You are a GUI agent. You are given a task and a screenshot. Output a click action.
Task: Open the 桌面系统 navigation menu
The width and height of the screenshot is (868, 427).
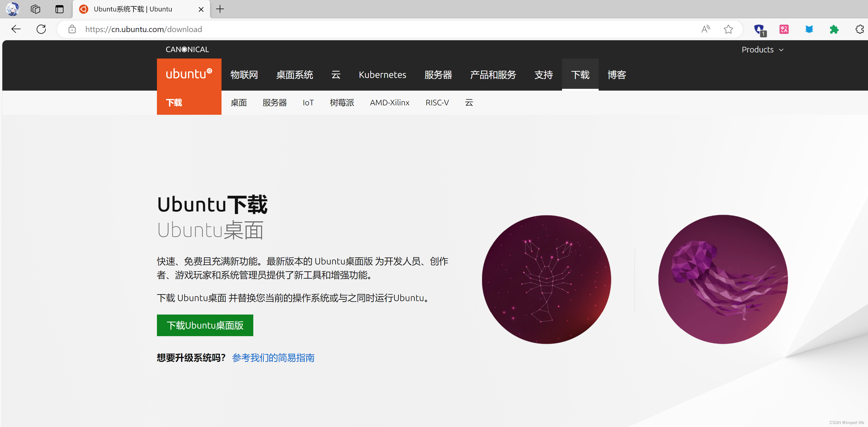(x=295, y=75)
